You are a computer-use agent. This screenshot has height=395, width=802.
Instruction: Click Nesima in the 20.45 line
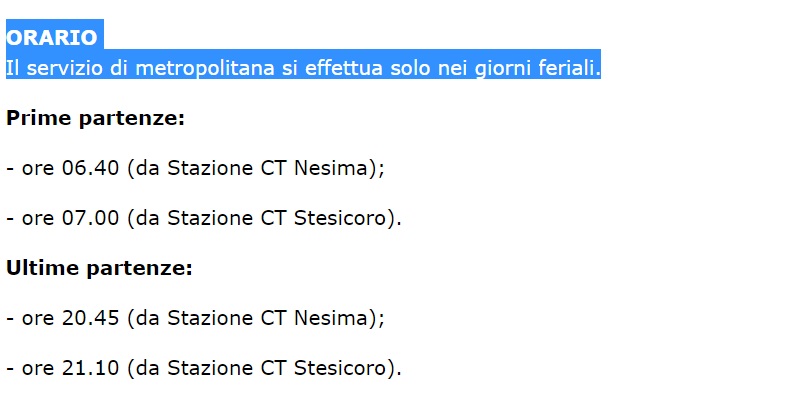pyautogui.click(x=331, y=318)
